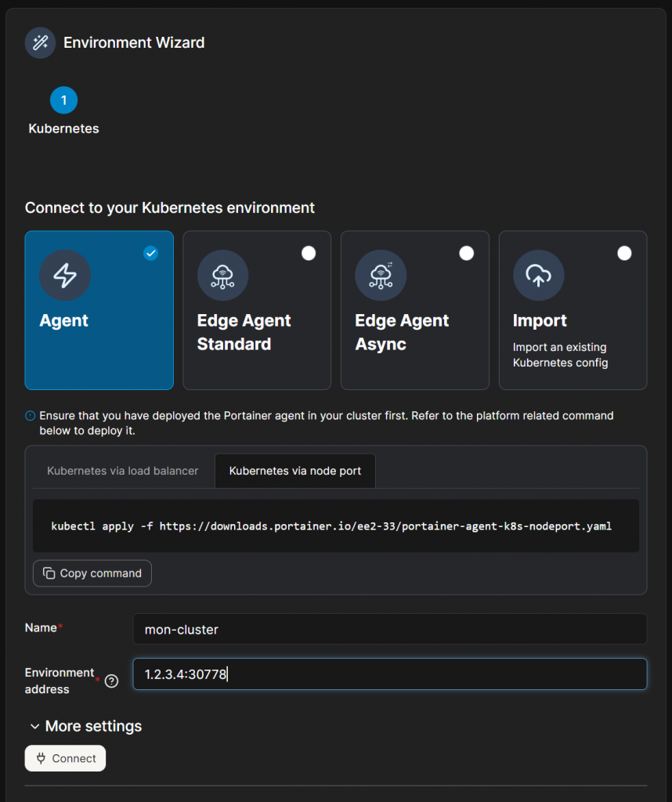The image size is (672, 802).
Task: Click the Edge Agent Async cloud icon
Action: pos(381,276)
